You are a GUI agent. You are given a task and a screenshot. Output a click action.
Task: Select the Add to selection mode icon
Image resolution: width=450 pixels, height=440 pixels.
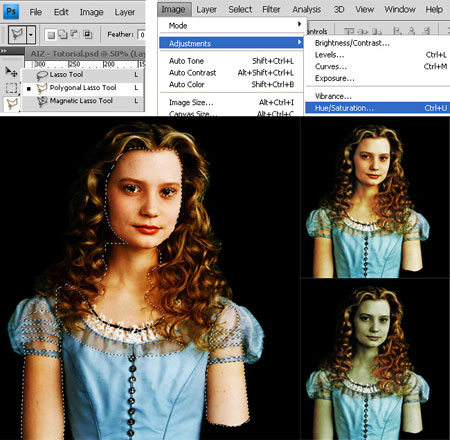pyautogui.click(x=63, y=34)
